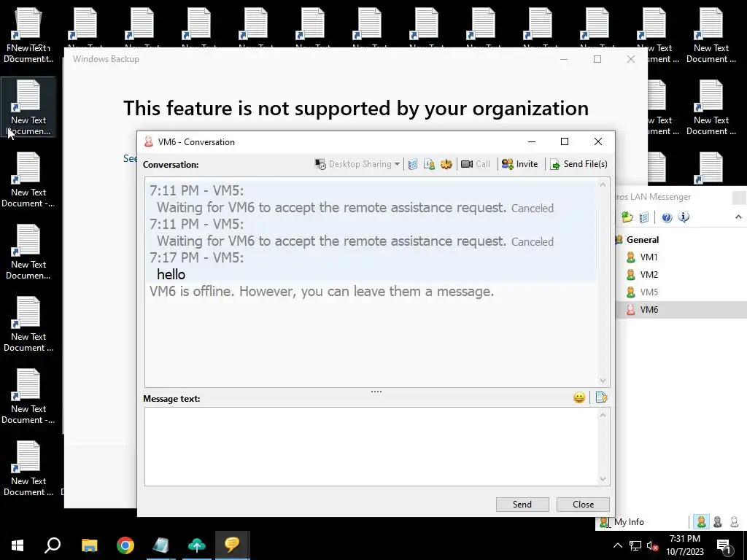Click the notebook history icon in messenger toolbar
This screenshot has height=560, width=747.
643,217
